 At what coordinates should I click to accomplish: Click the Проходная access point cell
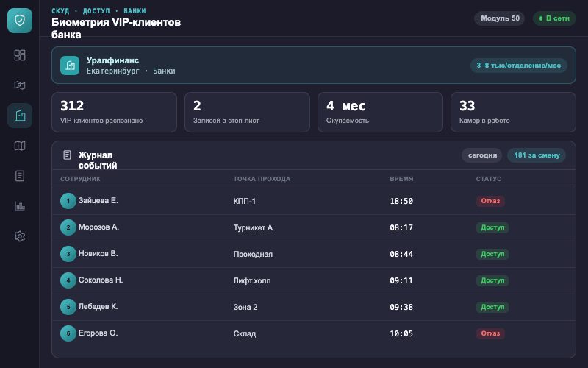coord(253,254)
